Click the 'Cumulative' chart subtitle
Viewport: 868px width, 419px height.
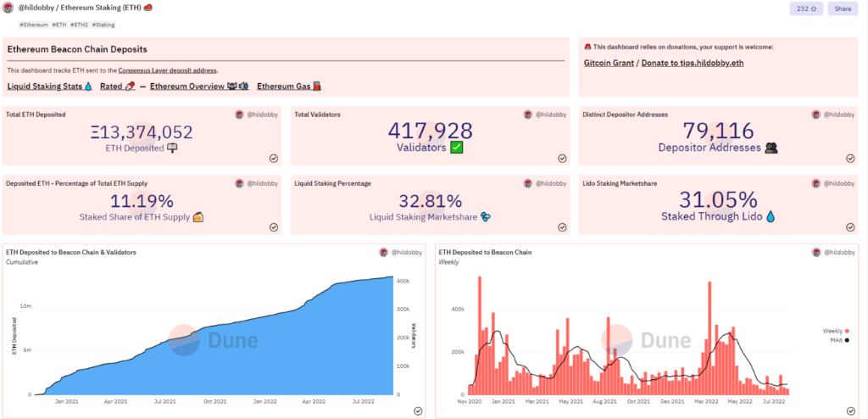(21, 262)
